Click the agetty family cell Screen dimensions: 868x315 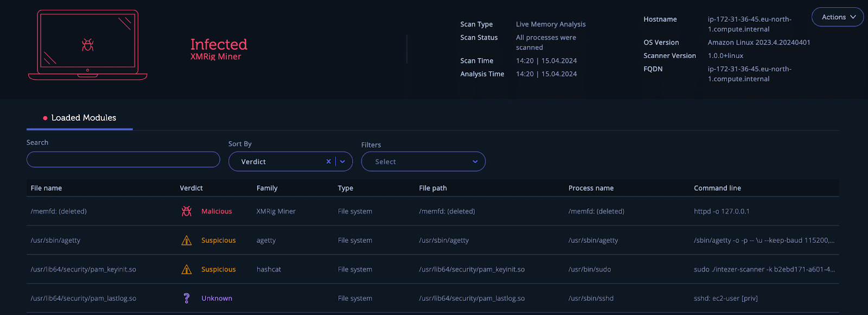pyautogui.click(x=266, y=240)
